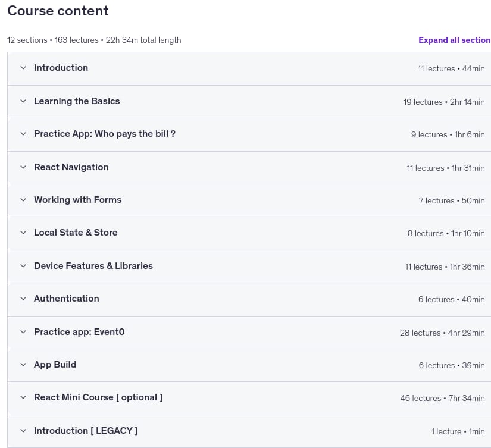This screenshot has height=448, width=491.
Task: Click '1 lecture • 1min' text
Action: (458, 431)
